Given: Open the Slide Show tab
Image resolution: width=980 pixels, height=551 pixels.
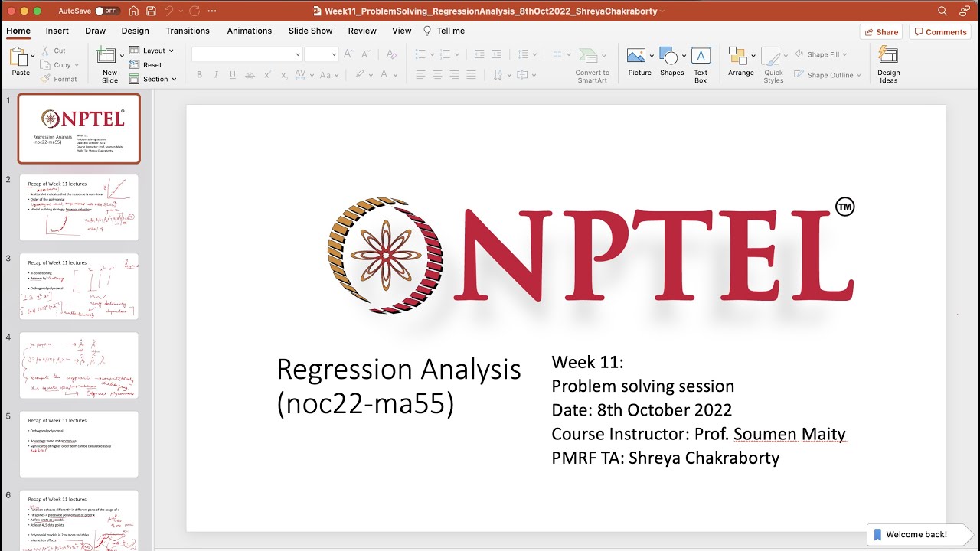Looking at the screenshot, I should coord(310,31).
